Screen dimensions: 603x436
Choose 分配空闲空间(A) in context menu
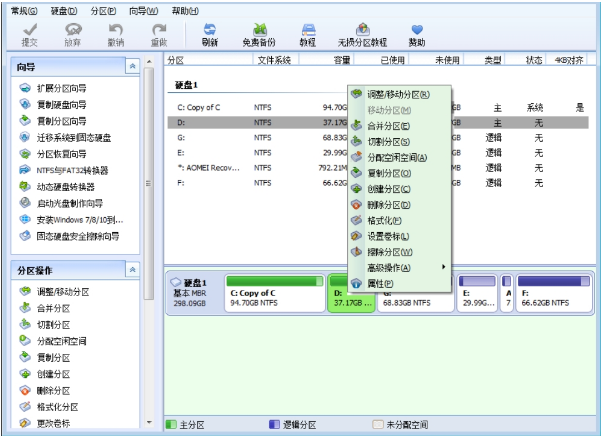pos(399,157)
